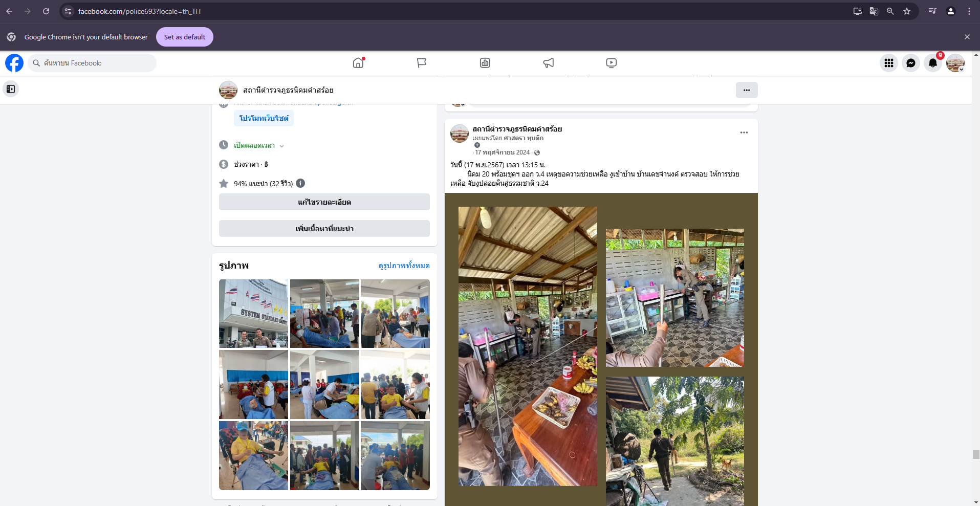Viewport: 980px width, 506px height.
Task: Open the Facebook apps grid menu
Action: [889, 63]
